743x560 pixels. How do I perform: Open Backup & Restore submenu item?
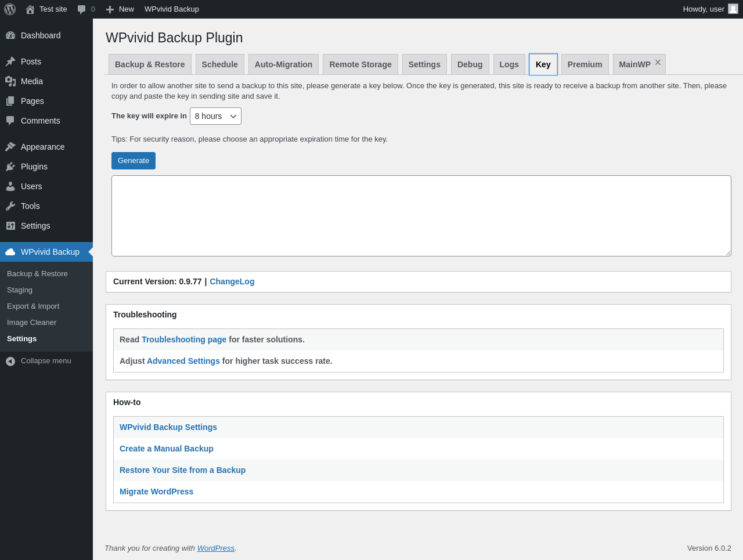click(x=46, y=274)
